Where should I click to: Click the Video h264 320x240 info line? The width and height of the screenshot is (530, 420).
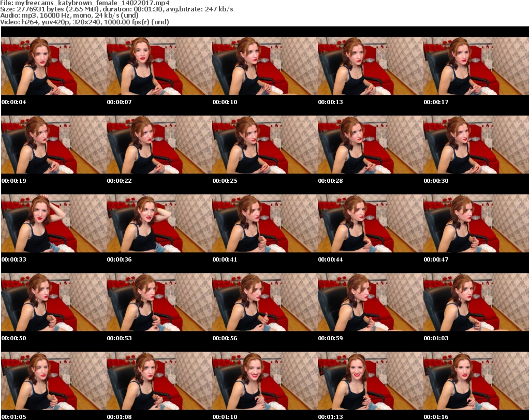[x=84, y=22]
